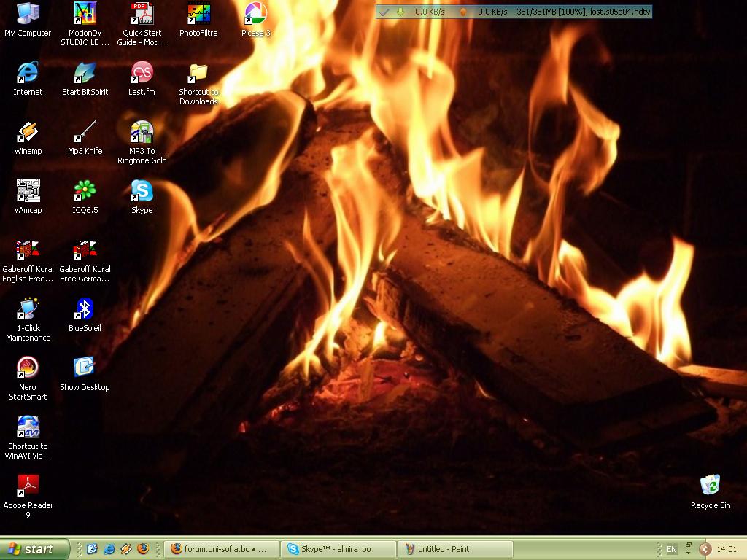Click the Firefox icon in Quick Launch
747x560 pixels.
coord(143,549)
